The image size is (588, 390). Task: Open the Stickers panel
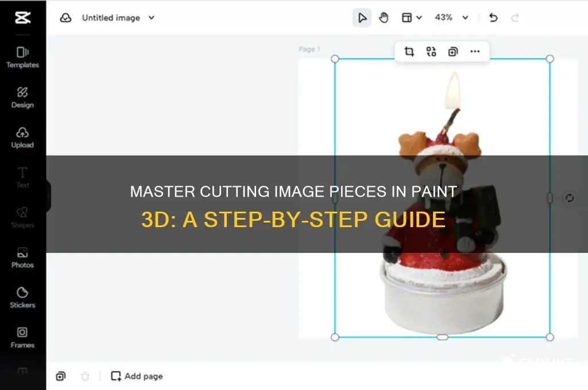point(22,298)
